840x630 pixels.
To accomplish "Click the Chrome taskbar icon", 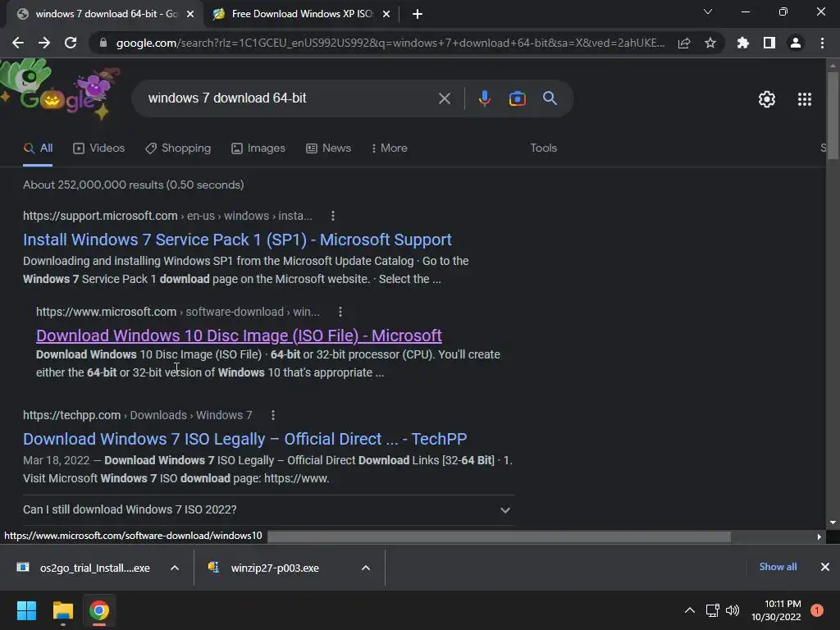I will coord(99,610).
